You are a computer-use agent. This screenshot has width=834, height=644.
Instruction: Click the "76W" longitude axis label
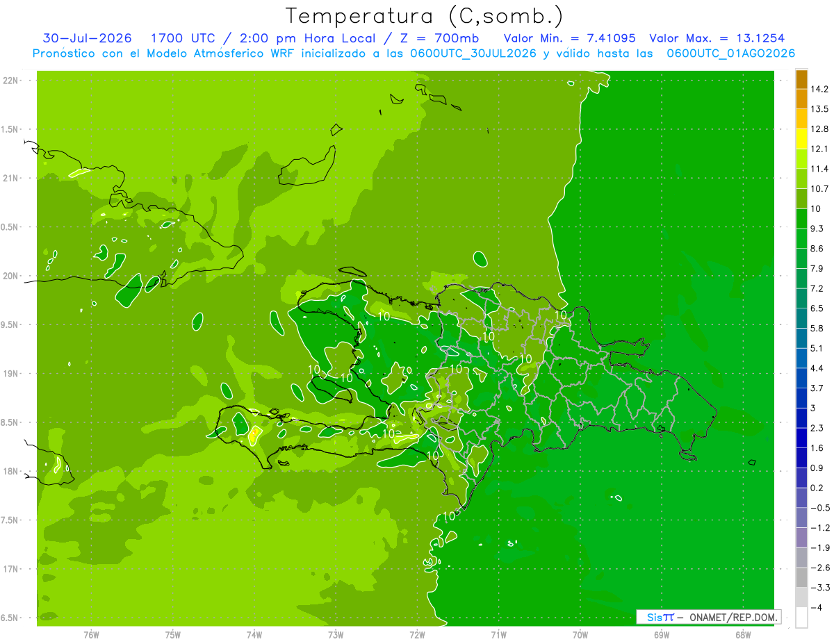[91, 634]
